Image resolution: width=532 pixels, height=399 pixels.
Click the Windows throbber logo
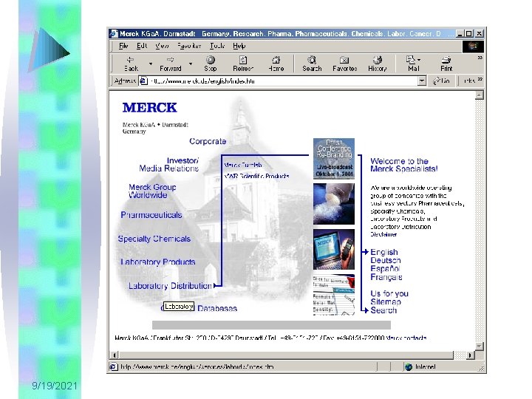tap(473, 46)
